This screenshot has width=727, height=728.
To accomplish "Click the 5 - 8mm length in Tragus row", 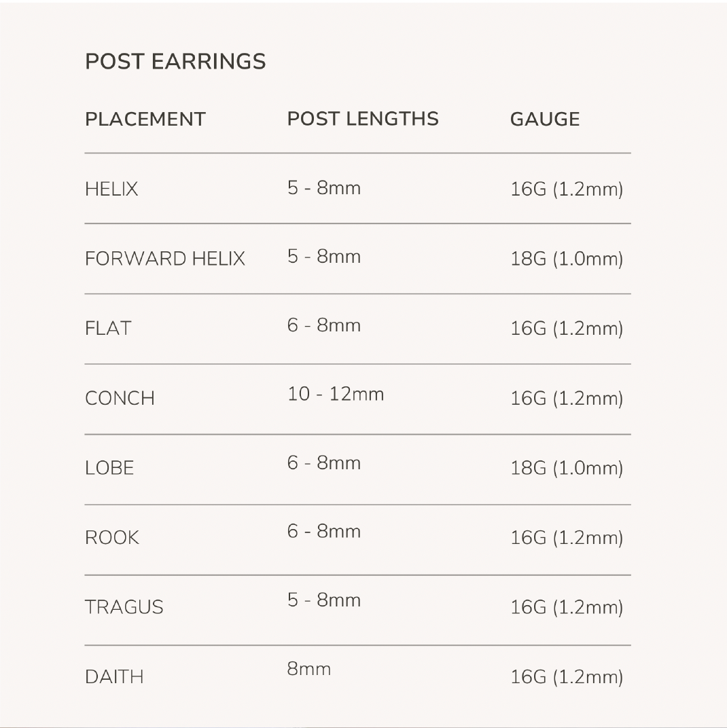I will click(324, 600).
